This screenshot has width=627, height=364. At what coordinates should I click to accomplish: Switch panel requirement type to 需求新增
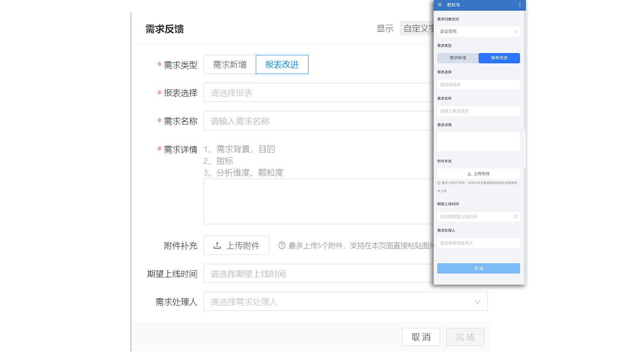457,58
